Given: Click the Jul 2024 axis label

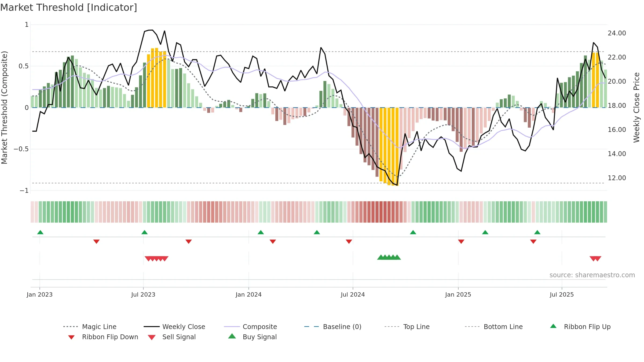Looking at the screenshot, I should (353, 294).
